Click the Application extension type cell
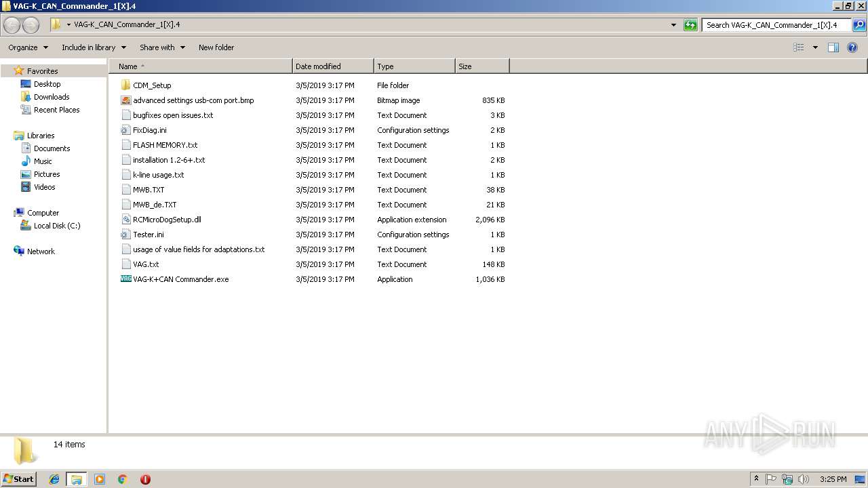 [x=412, y=220]
